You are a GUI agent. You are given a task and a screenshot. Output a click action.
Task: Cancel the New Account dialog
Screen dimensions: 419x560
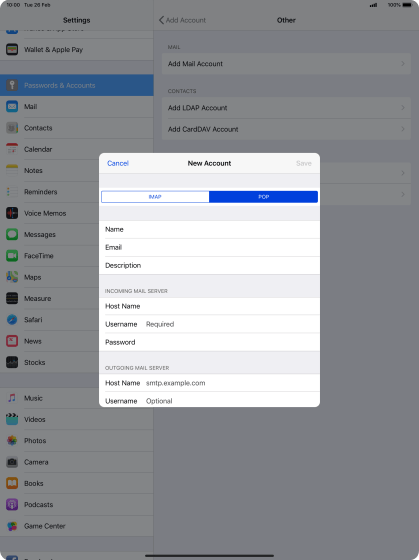pos(118,163)
